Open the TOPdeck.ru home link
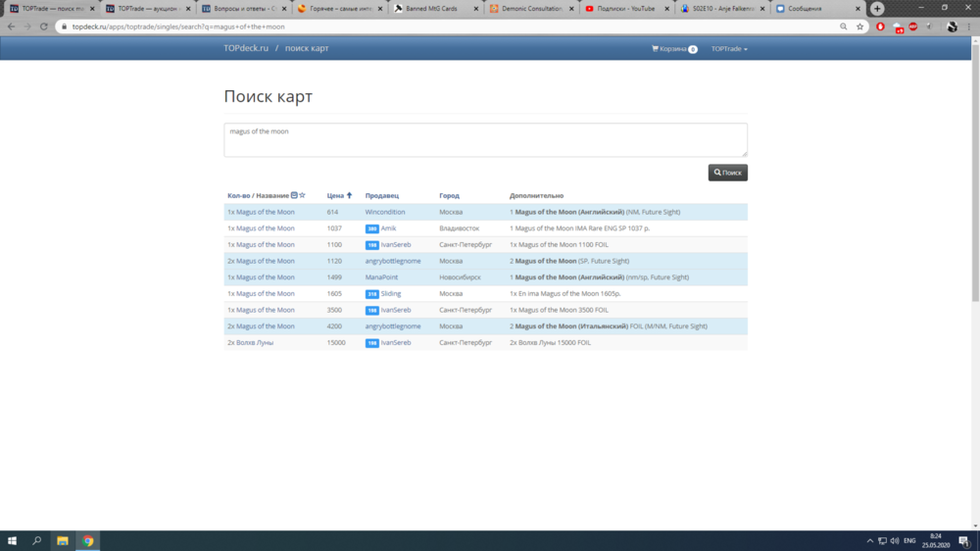980x551 pixels. (245, 48)
